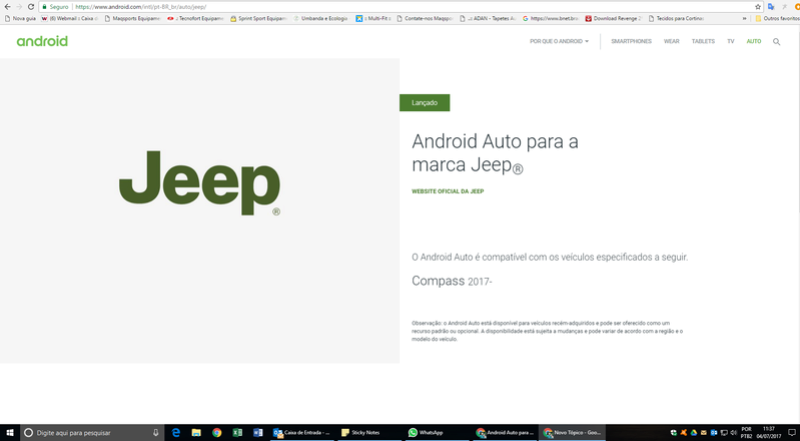Viewport: 800px width, 441px height.
Task: Open the Nova guia bookmark
Action: point(20,18)
